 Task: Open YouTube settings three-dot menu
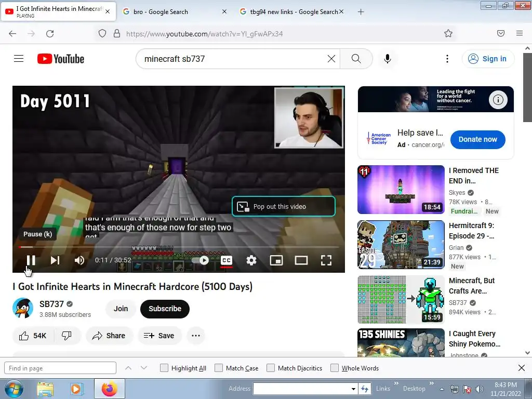(447, 59)
